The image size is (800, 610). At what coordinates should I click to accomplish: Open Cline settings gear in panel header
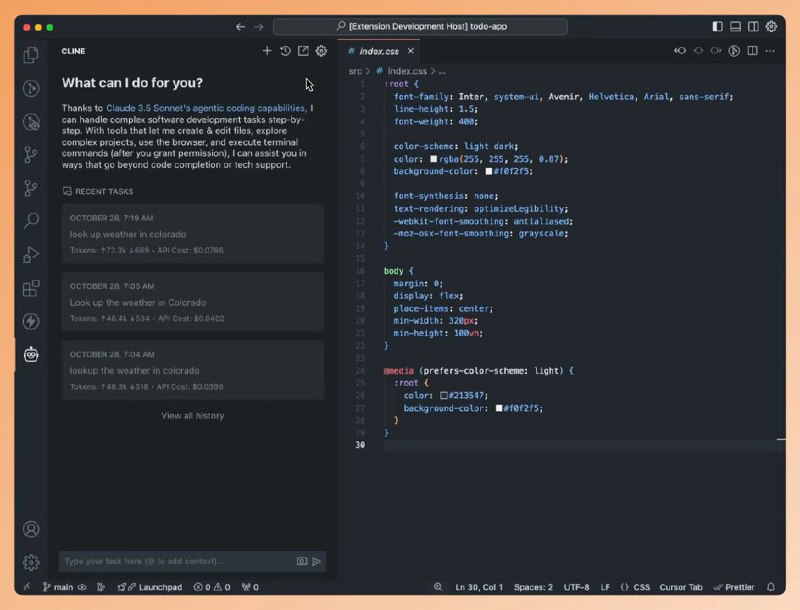pyautogui.click(x=321, y=51)
